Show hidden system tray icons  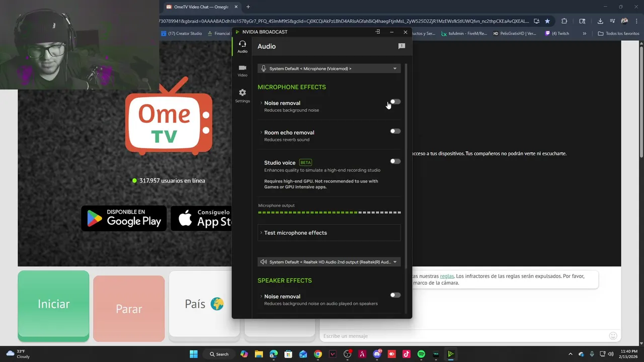tap(570, 354)
